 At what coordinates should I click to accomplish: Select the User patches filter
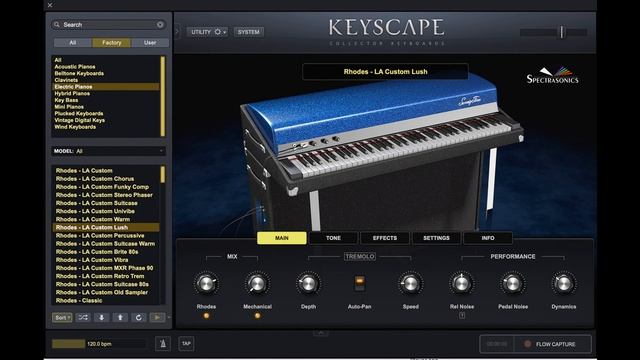coord(150,42)
